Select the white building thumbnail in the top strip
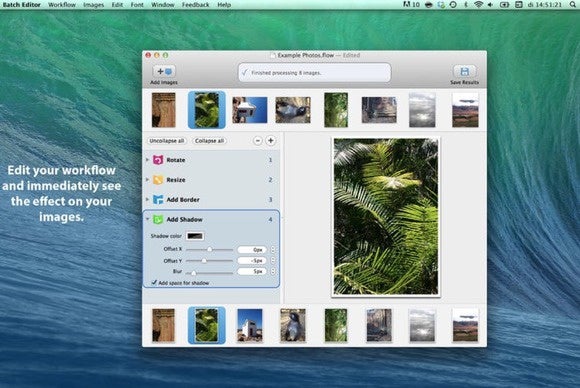 (x=250, y=110)
